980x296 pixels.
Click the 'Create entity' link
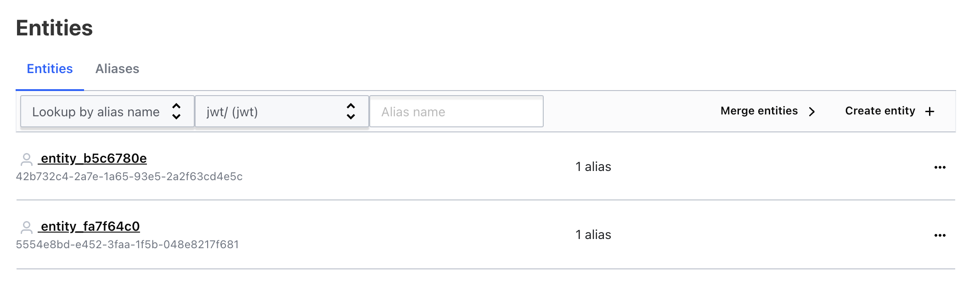pos(880,111)
